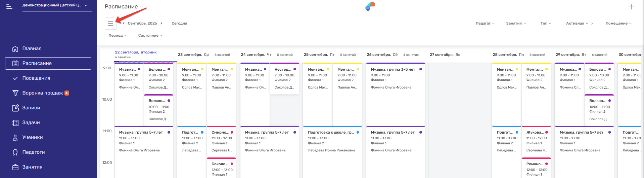Open 22 сентября, вторник day header
The width and height of the screenshot is (644, 178).
[x=136, y=52]
